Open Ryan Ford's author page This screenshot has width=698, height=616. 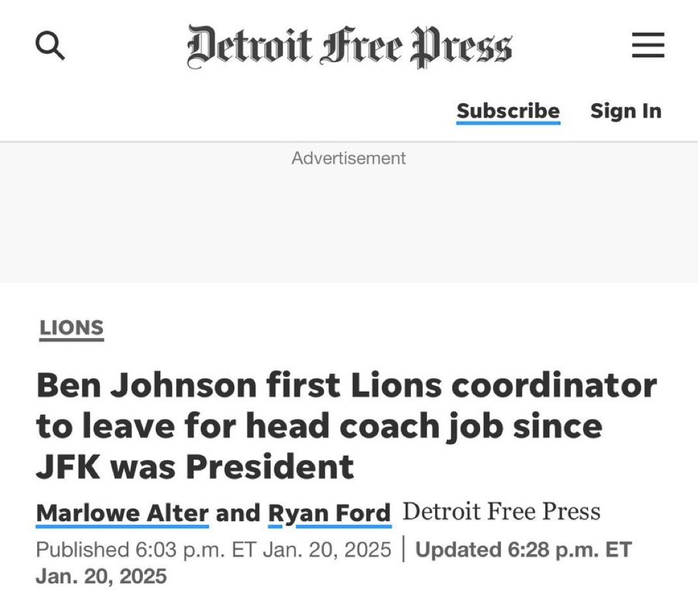[x=329, y=513]
